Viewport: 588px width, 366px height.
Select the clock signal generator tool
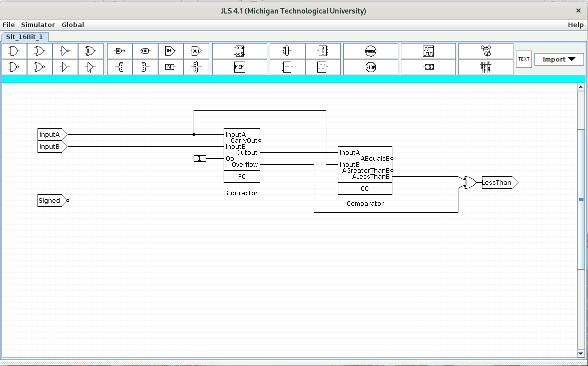coord(323,67)
